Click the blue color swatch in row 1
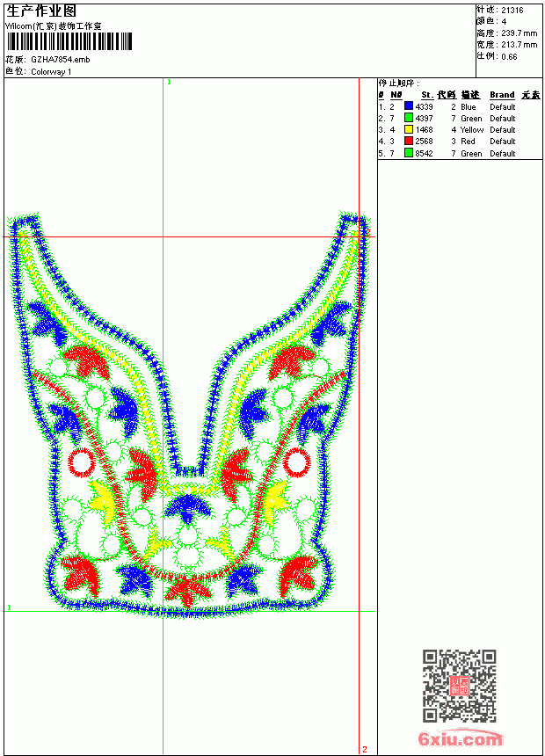 [x=409, y=106]
